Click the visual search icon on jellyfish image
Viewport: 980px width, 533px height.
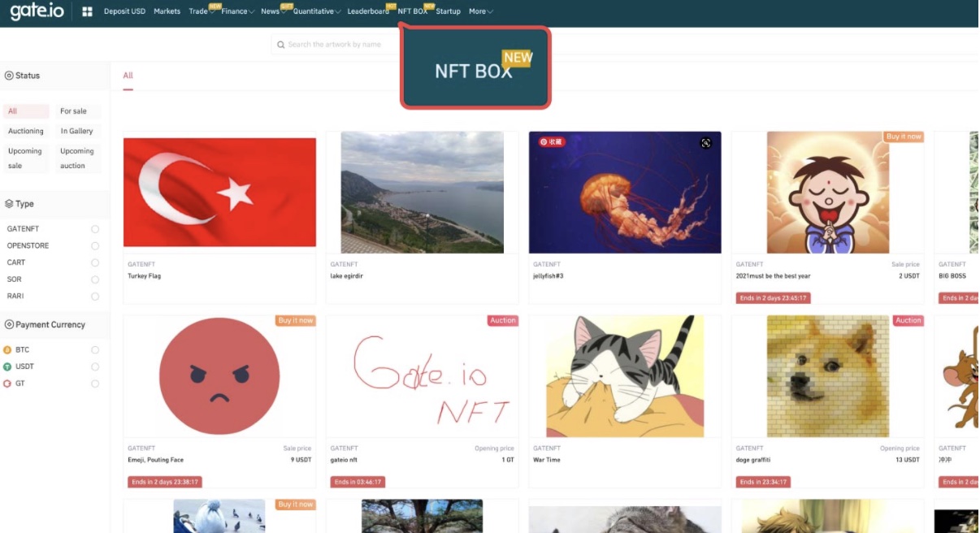(705, 143)
